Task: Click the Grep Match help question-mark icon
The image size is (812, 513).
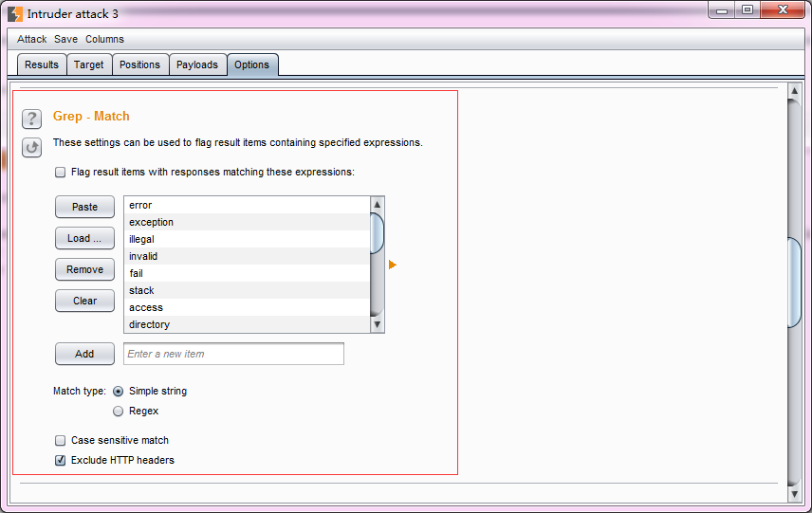Action: [x=32, y=119]
